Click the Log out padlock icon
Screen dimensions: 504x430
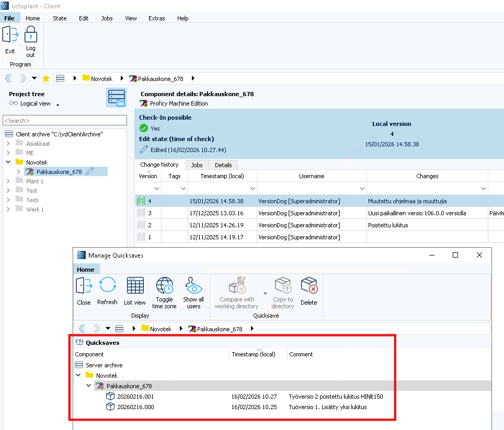[31, 35]
